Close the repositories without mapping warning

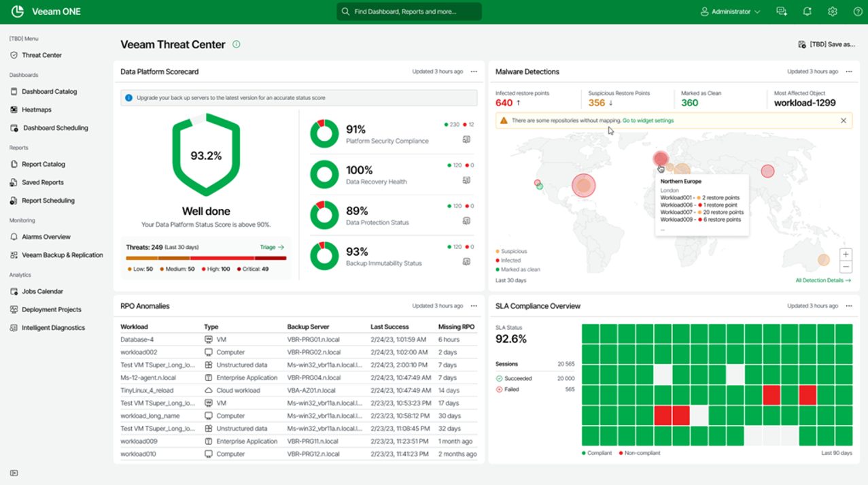click(844, 120)
